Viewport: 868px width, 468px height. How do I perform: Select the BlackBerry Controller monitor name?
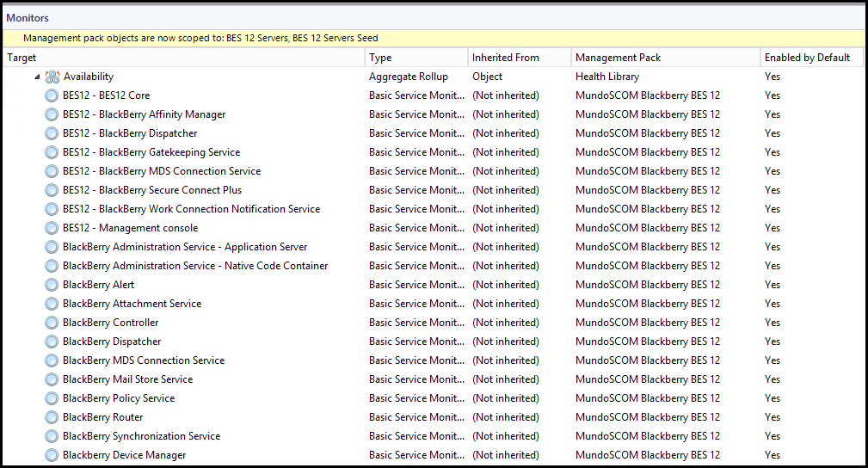111,323
